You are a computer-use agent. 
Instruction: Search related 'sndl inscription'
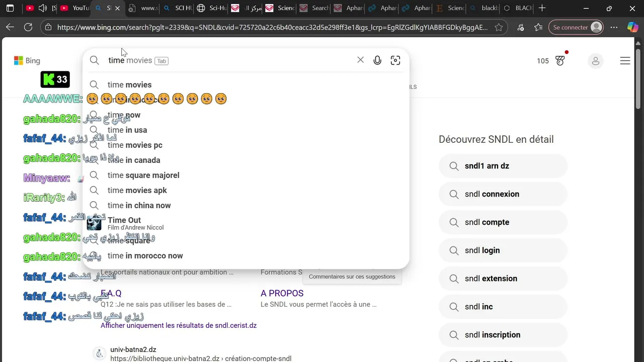[x=503, y=335]
